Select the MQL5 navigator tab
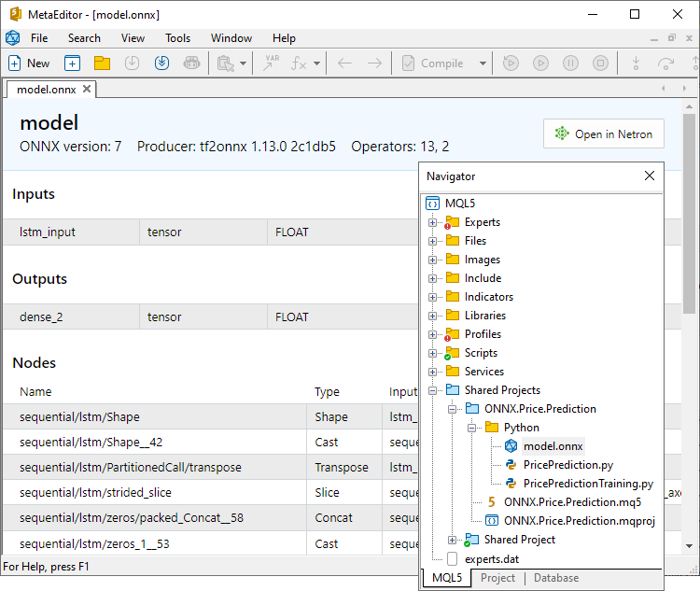This screenshot has width=700, height=591. [x=447, y=578]
